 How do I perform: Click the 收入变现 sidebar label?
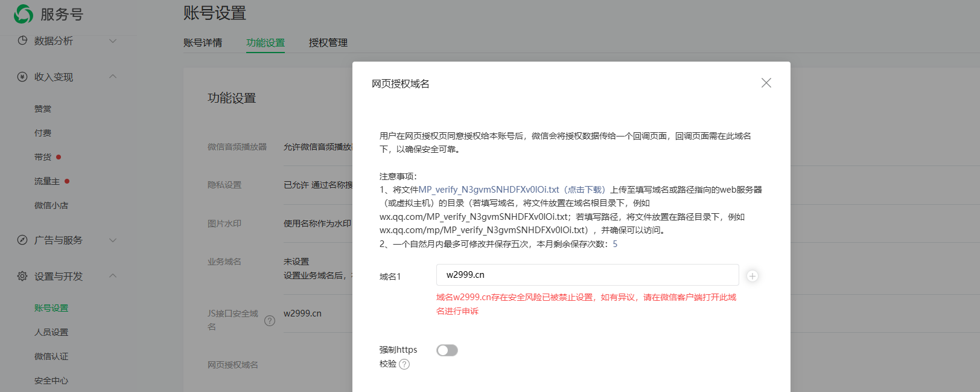click(54, 77)
